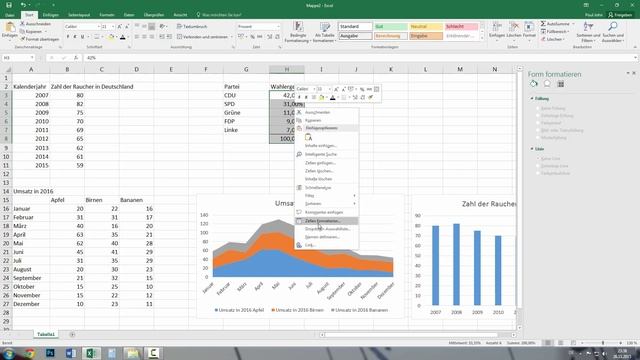640x360 pixels.
Task: Apply the Schlecht cell style
Action: [x=461, y=27]
